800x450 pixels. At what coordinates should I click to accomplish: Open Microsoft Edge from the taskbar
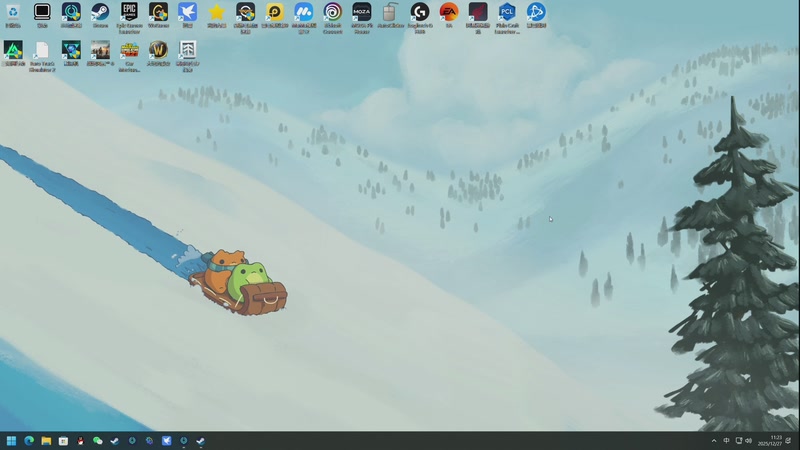[29, 441]
